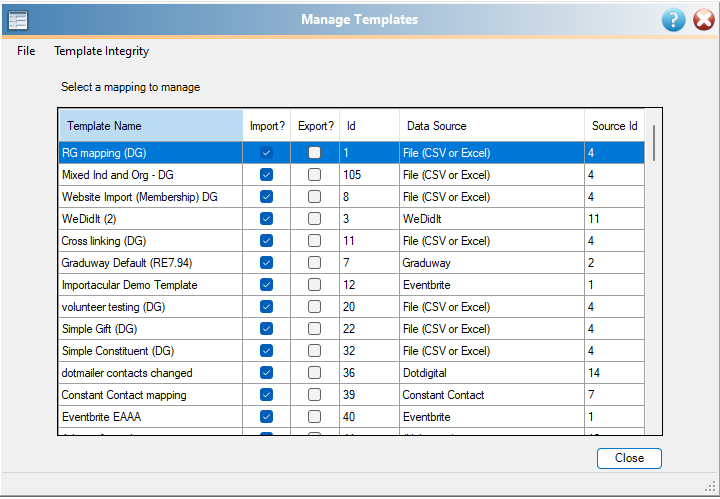The image size is (720, 499).
Task: Select the Eventbrite EAAA template
Action: (x=151, y=417)
